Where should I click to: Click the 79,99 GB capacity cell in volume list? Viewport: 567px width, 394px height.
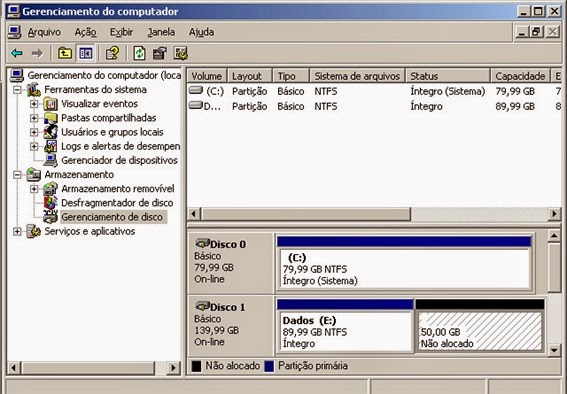tap(515, 91)
